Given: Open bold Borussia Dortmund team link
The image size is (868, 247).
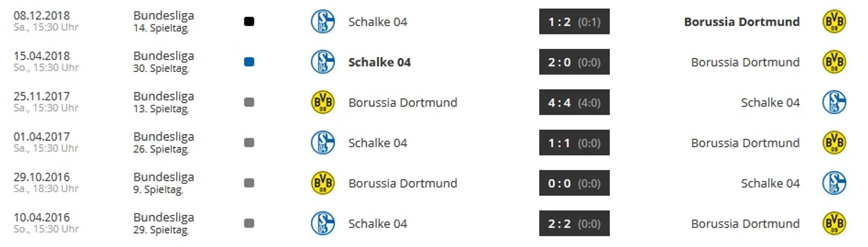Looking at the screenshot, I should pyautogui.click(x=742, y=21).
